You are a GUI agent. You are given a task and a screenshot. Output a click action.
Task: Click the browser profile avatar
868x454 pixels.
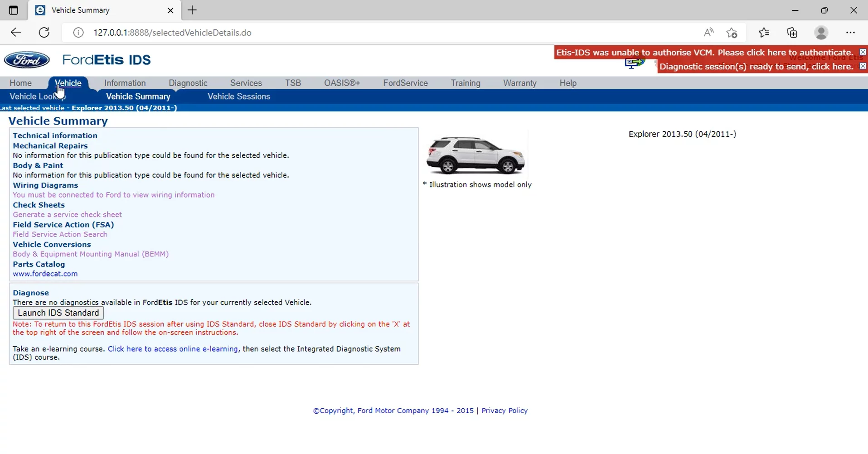821,33
